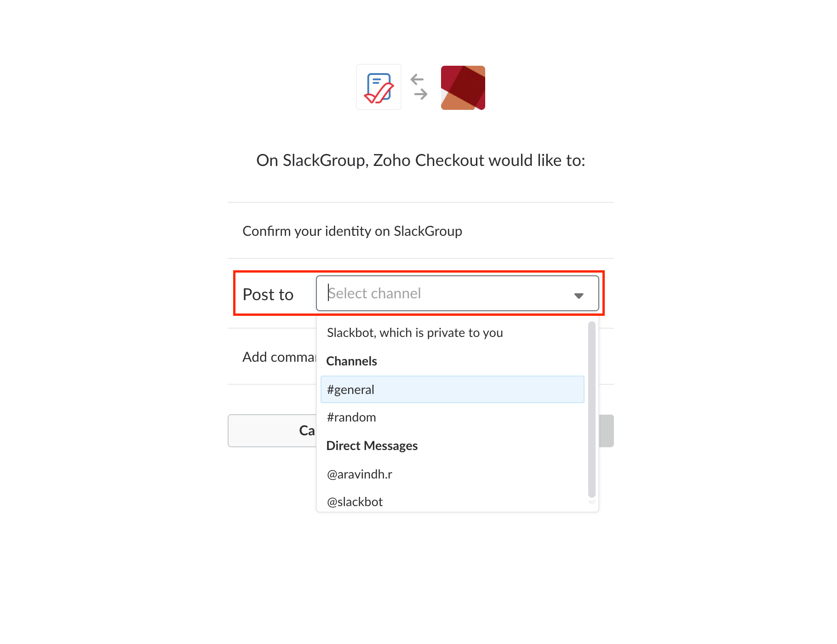Image resolution: width=837 pixels, height=644 pixels.
Task: Choose Slackbot, which is private to you
Action: tap(415, 333)
